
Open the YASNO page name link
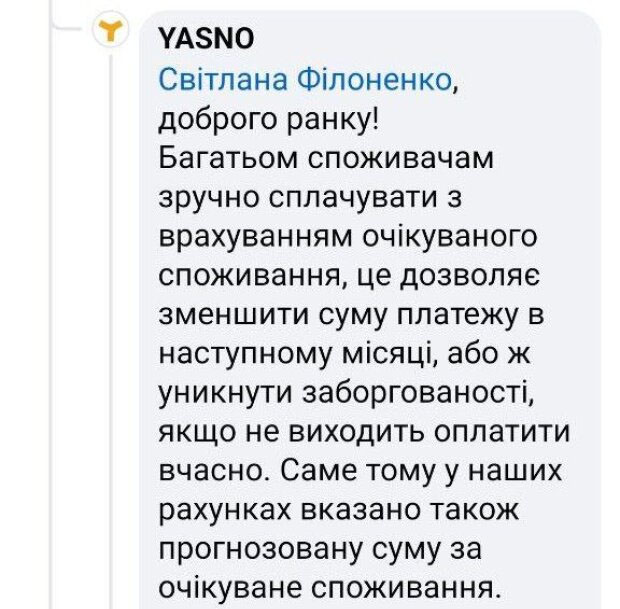pyautogui.click(x=206, y=37)
